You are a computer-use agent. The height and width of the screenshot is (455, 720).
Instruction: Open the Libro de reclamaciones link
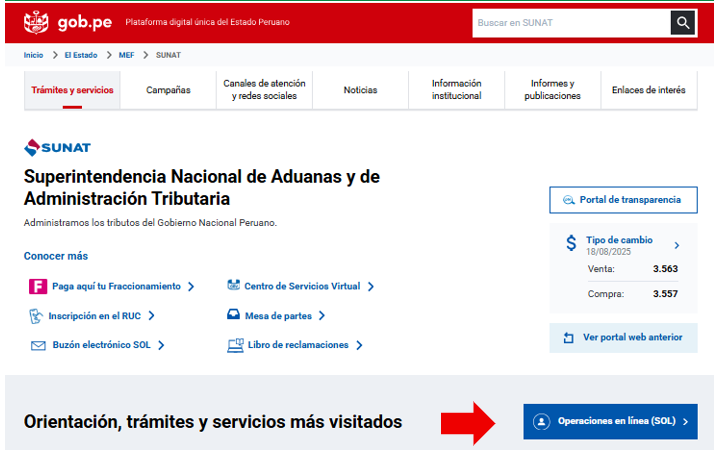pyautogui.click(x=298, y=345)
